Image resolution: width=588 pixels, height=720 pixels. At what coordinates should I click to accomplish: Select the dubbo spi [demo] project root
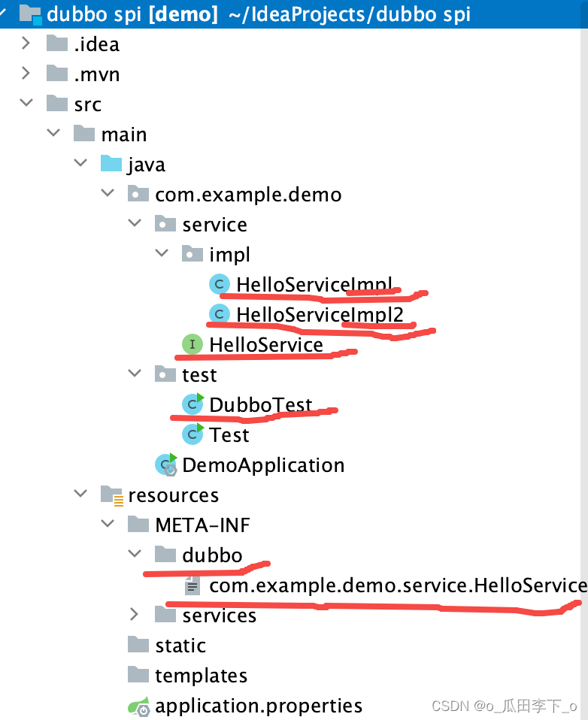pyautogui.click(x=294, y=14)
